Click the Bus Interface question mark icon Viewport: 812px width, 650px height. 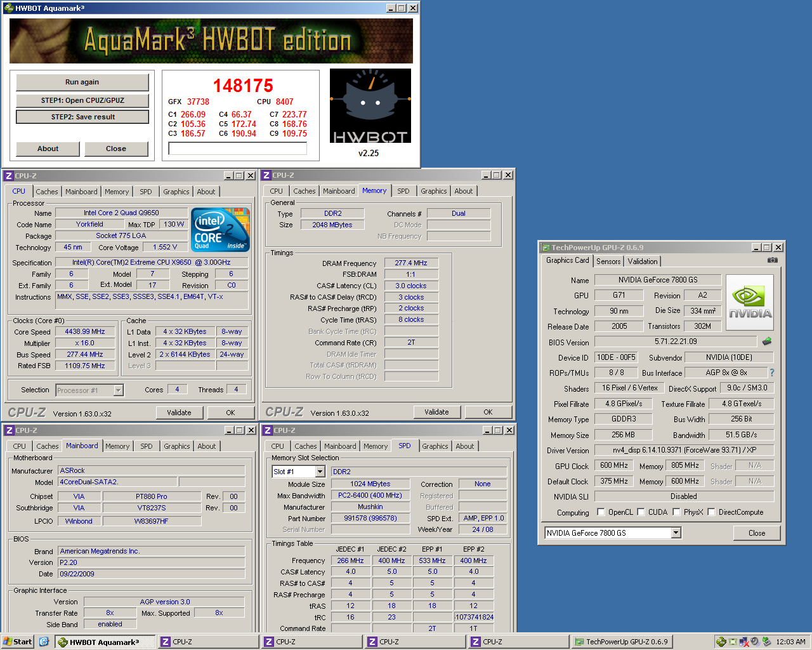coord(772,373)
